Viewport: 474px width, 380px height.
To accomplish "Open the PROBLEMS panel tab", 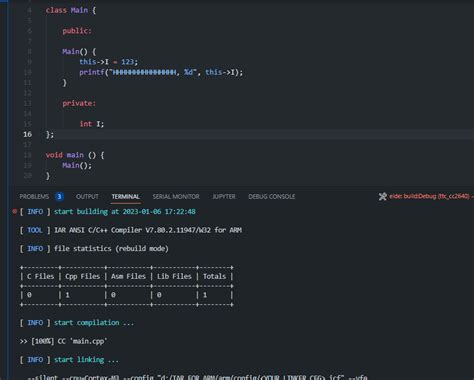I will (x=34, y=197).
